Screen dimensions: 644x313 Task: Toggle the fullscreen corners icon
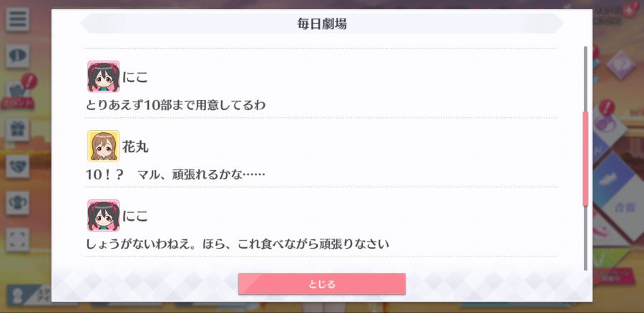click(x=18, y=239)
